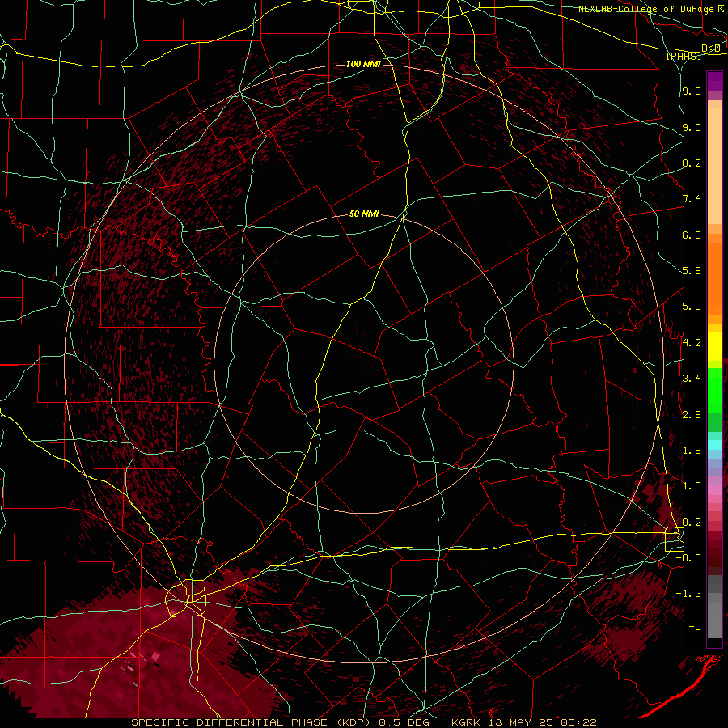Viewport: 728px width, 728px height.
Task: Click the -0.5 value on the scale
Action: (x=688, y=558)
